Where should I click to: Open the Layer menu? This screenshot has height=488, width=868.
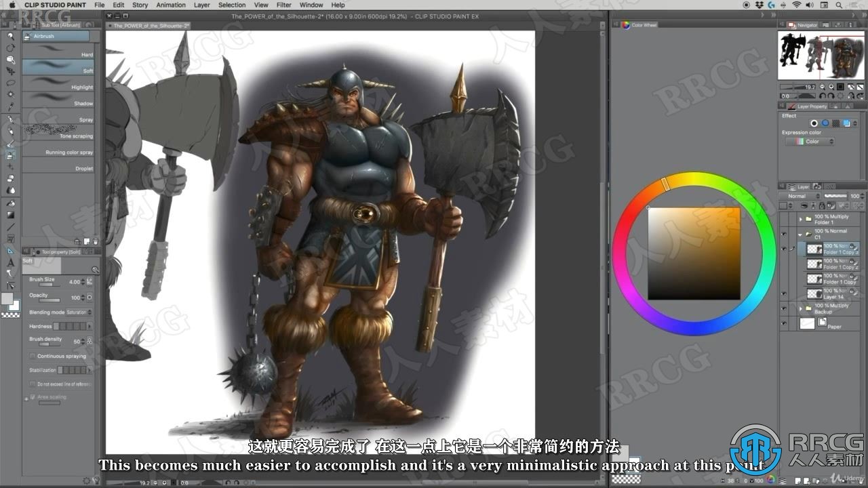point(202,5)
